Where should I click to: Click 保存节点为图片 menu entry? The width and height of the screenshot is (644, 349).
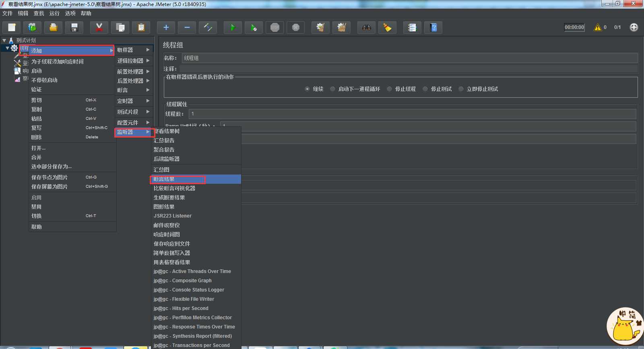click(72, 177)
